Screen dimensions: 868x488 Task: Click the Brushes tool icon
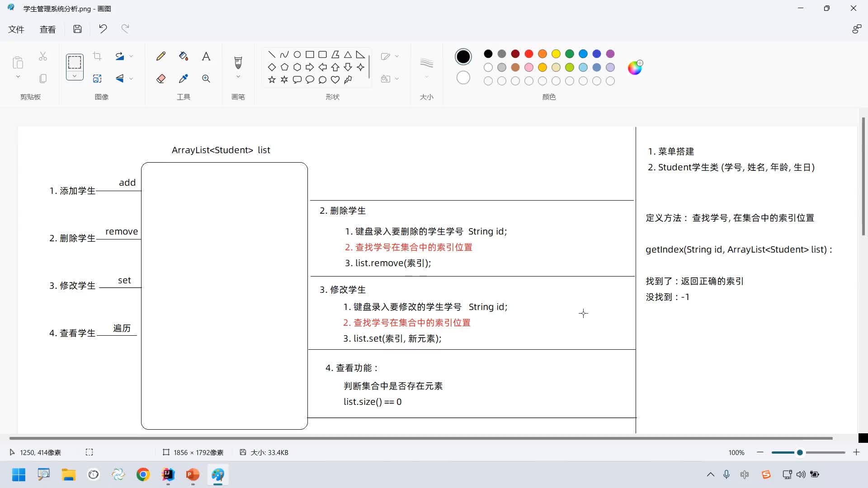point(238,62)
